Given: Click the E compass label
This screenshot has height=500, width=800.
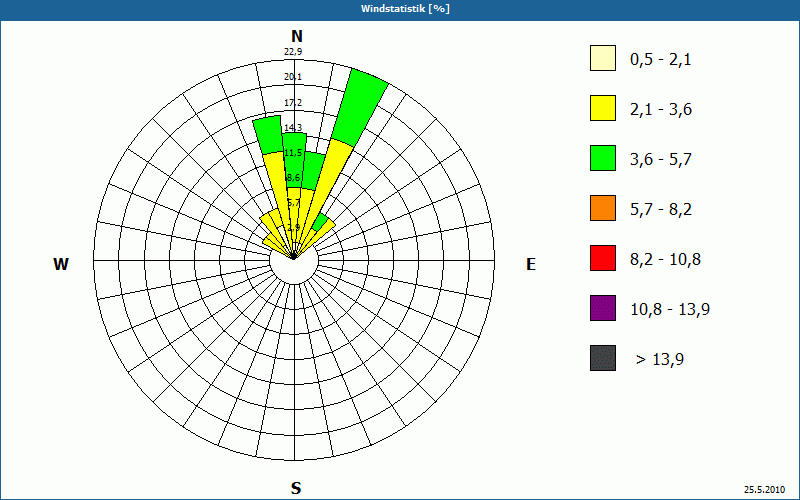Looking at the screenshot, I should pyautogui.click(x=531, y=264).
